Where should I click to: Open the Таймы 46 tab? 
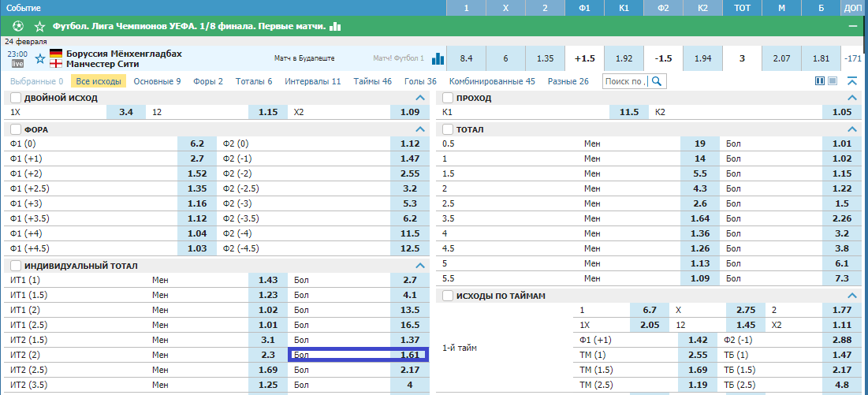(373, 81)
